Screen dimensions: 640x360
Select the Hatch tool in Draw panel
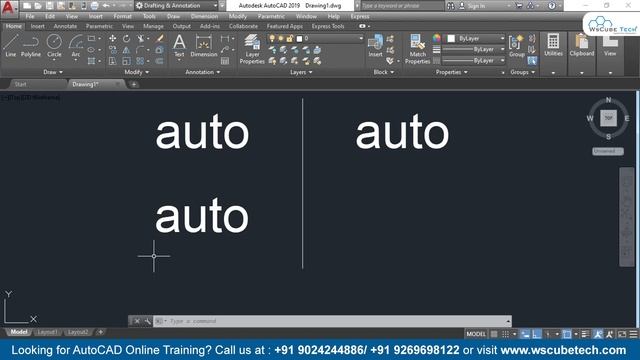91,61
